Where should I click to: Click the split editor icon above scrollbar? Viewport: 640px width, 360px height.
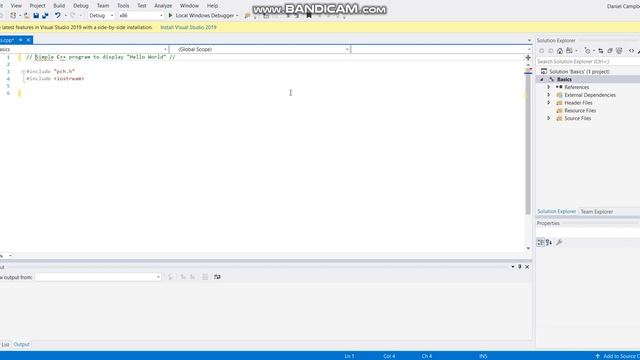coord(528,58)
